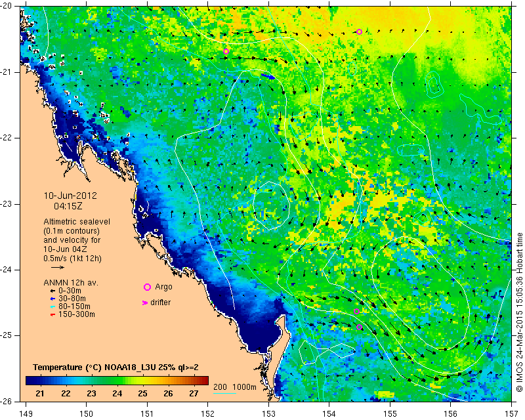Click the colorbar tick label 26
This screenshot has height=420, width=525.
[168, 394]
